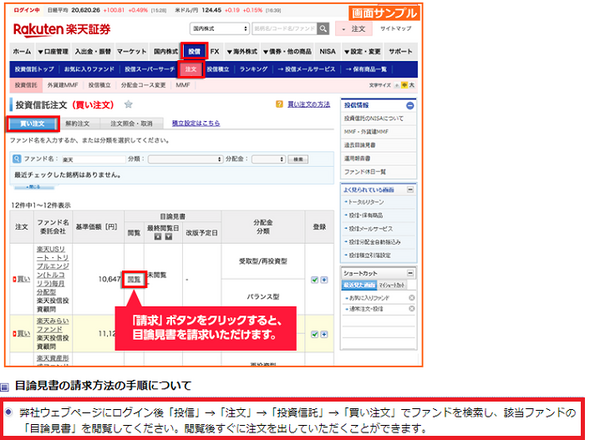Set 文字サイズ to medium
The width and height of the screenshot is (600, 440).
pyautogui.click(x=404, y=85)
